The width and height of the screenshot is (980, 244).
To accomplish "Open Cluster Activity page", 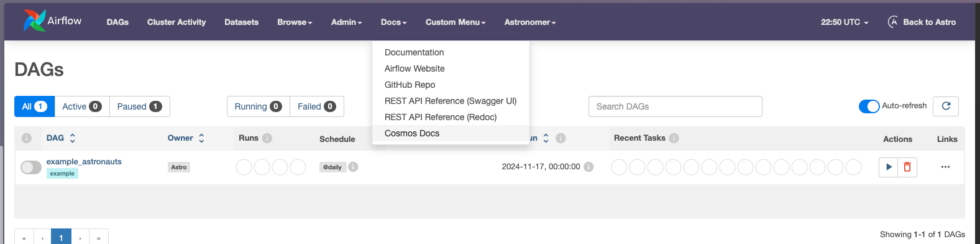I will 176,22.
